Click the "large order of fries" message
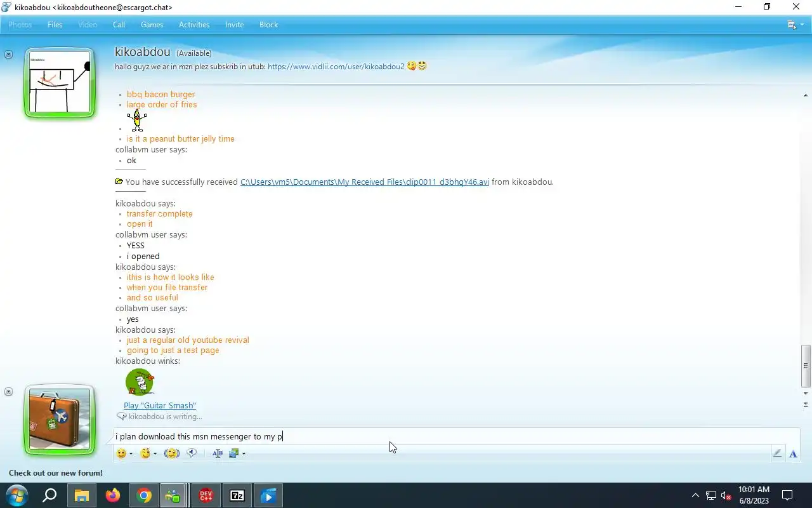 [x=162, y=105]
